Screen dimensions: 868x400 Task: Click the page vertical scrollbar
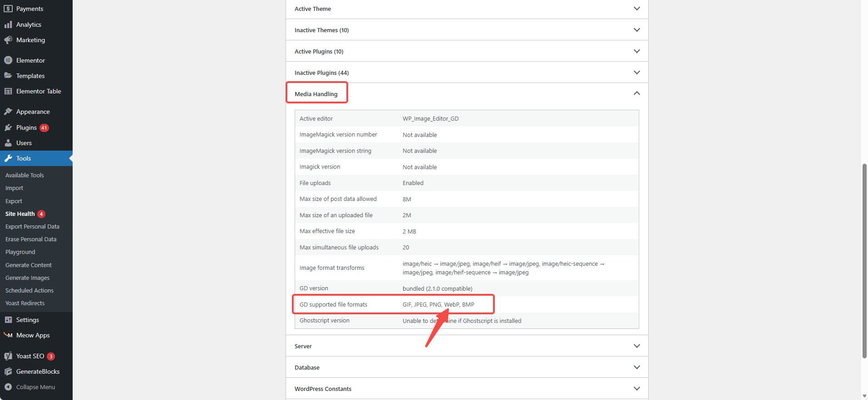coord(864,261)
